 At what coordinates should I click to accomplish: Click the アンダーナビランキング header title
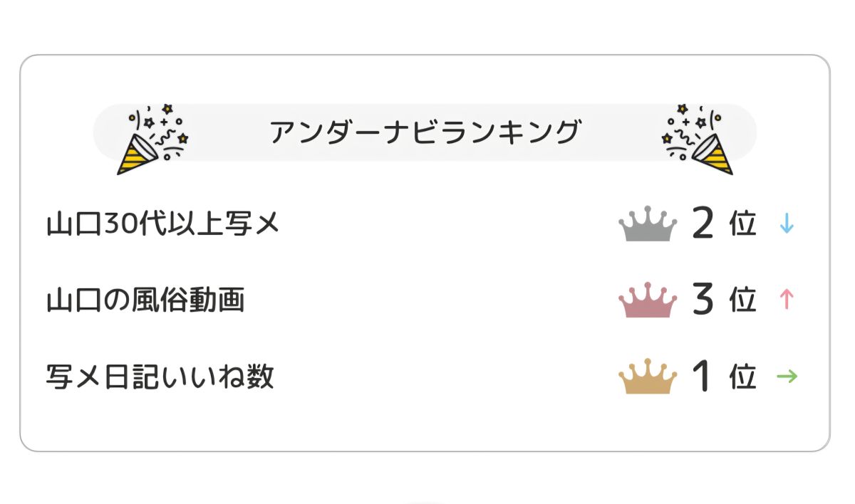425,132
